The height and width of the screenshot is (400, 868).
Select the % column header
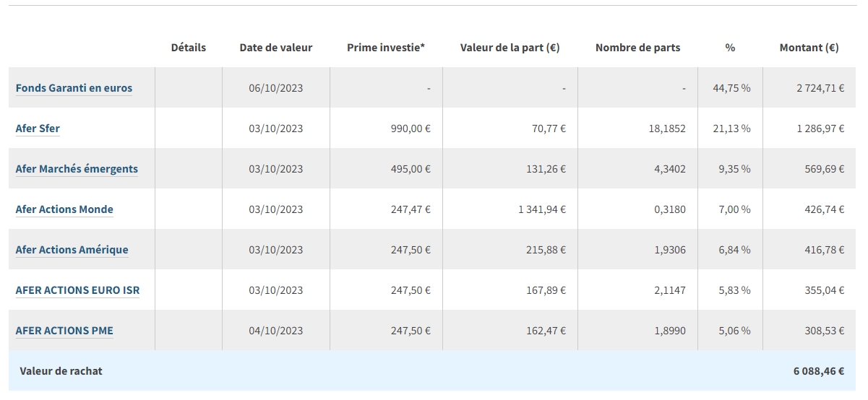coord(730,48)
